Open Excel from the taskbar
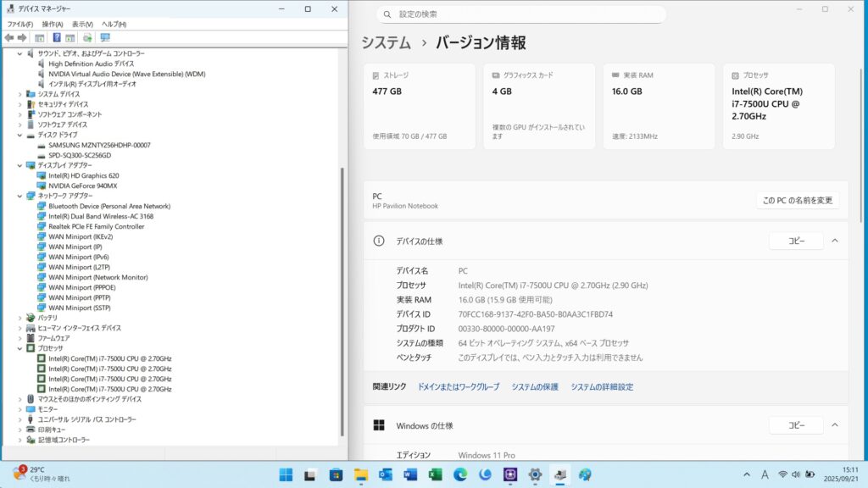This screenshot has height=488, width=868. point(436,474)
